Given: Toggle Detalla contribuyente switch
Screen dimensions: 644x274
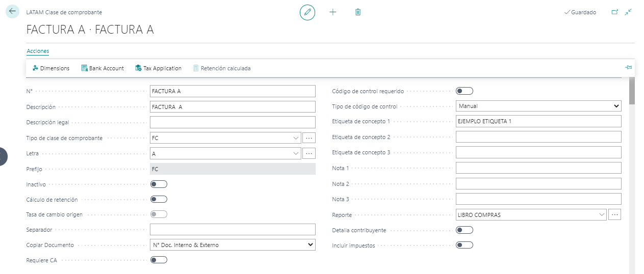Looking at the screenshot, I should 465,230.
